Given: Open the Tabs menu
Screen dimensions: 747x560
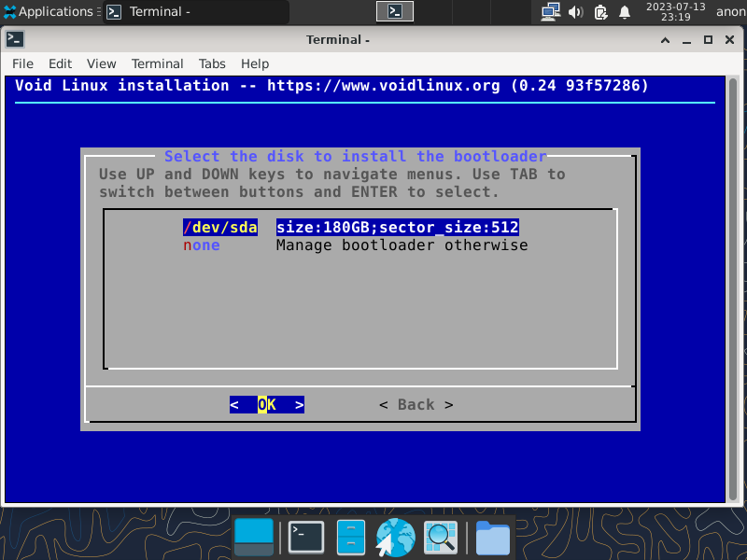Looking at the screenshot, I should coord(212,63).
